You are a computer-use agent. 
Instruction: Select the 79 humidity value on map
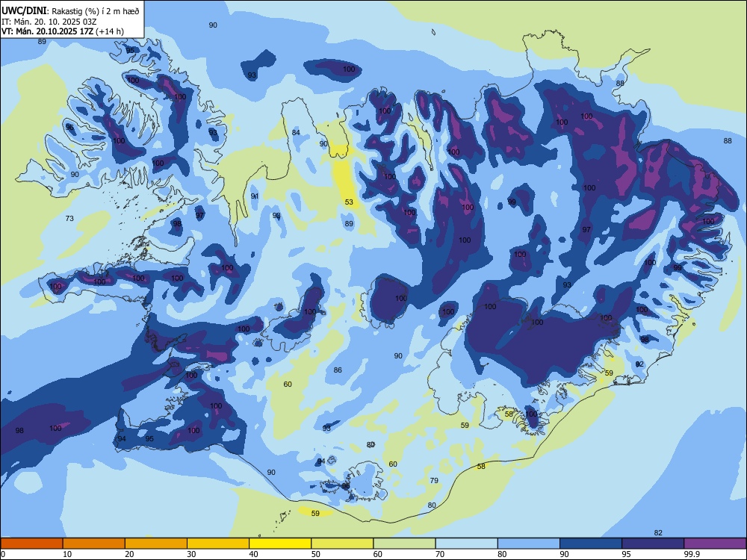coord(434,480)
